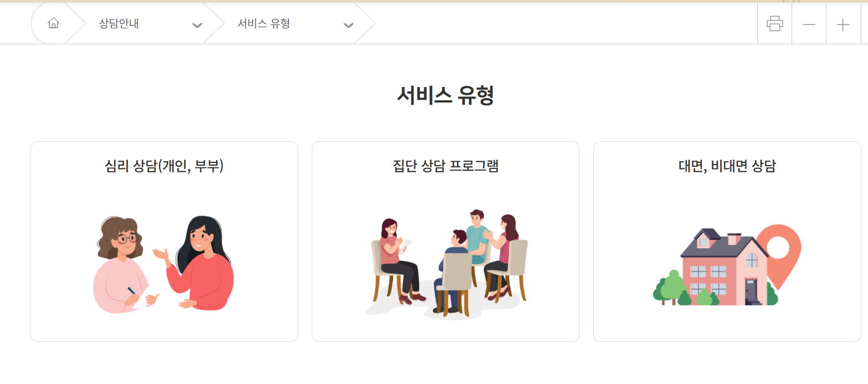868x384 pixels.
Task: Select the 대면, 비대면 상담 card title
Action: pyautogui.click(x=727, y=166)
